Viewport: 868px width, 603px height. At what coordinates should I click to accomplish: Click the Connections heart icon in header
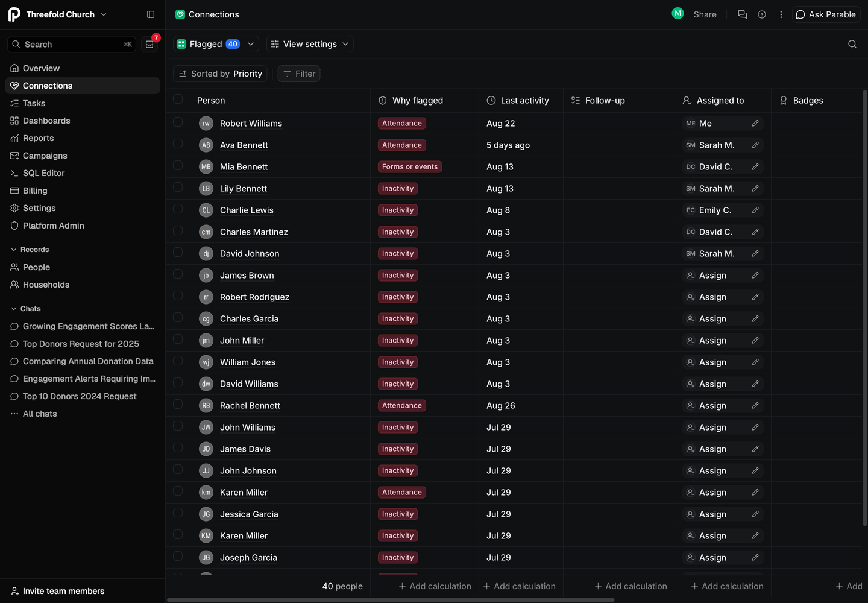(x=180, y=14)
